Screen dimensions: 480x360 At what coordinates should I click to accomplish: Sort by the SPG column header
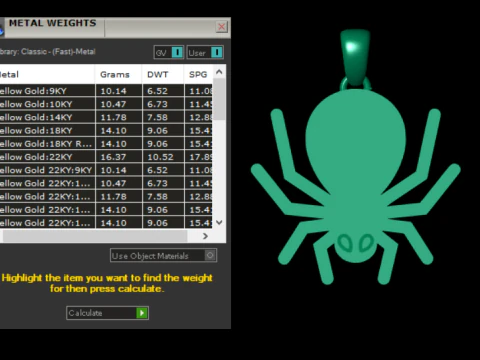[198, 74]
